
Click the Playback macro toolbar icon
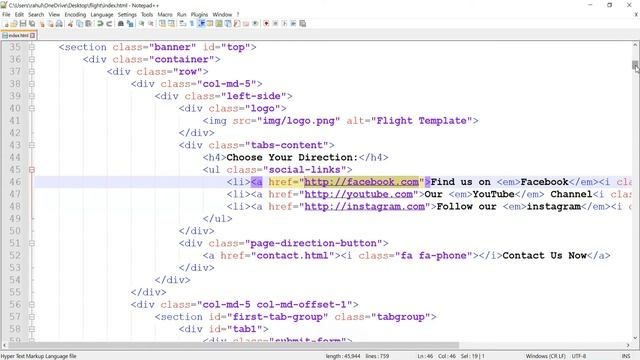pyautogui.click(x=284, y=24)
